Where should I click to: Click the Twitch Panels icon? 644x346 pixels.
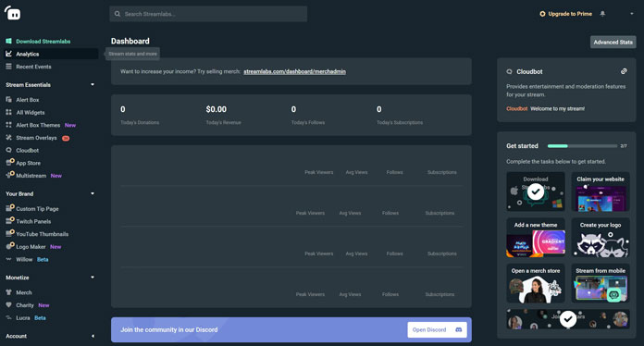[x=10, y=221]
